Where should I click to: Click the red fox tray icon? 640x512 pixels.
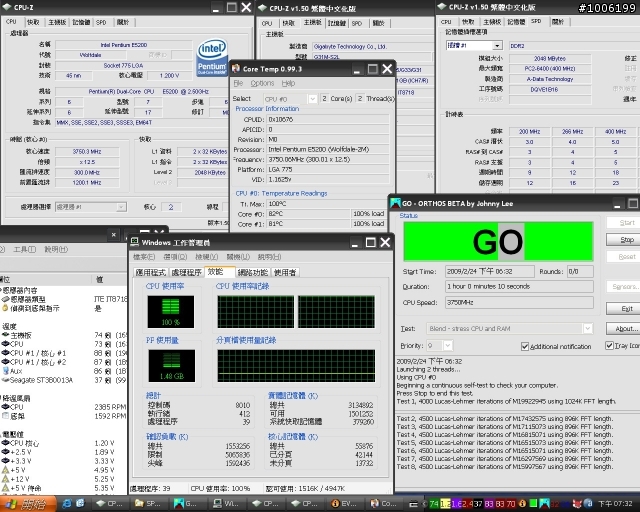point(577,504)
